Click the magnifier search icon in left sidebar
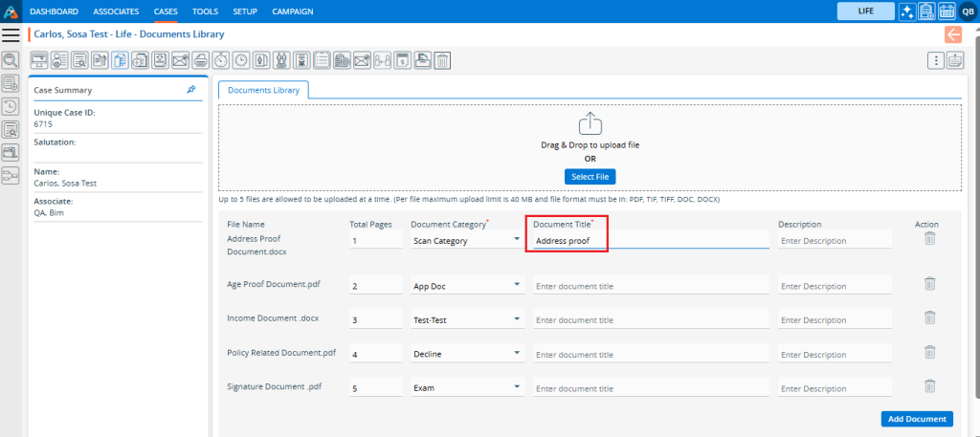980x437 pixels. [x=11, y=60]
